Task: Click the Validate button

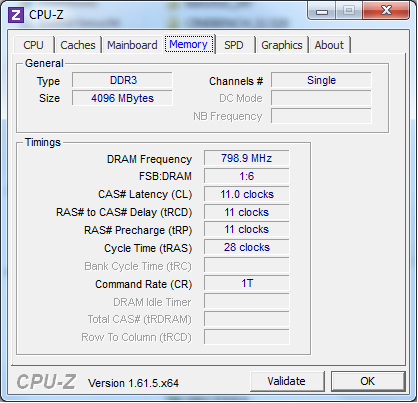Action: click(287, 381)
